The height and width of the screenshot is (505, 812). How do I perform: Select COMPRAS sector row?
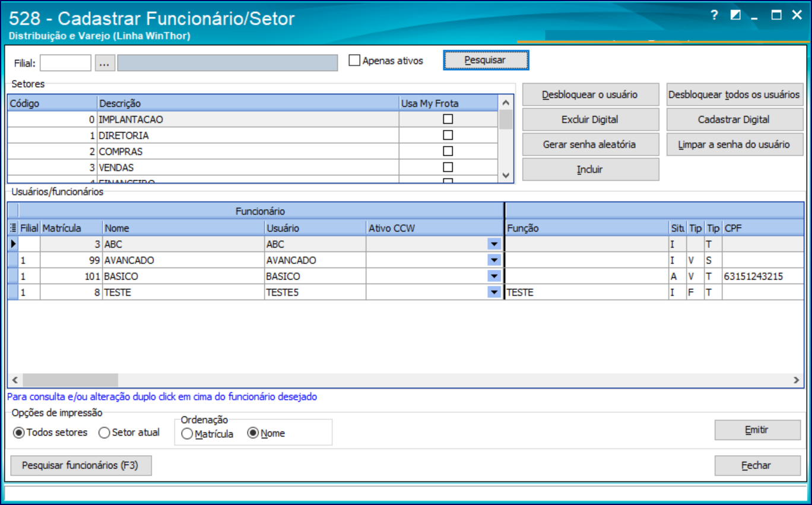[252, 151]
